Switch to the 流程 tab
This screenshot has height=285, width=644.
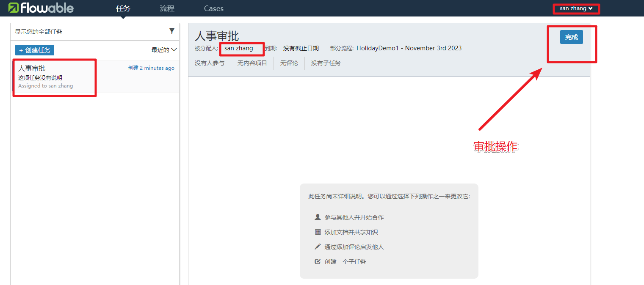[x=167, y=8]
